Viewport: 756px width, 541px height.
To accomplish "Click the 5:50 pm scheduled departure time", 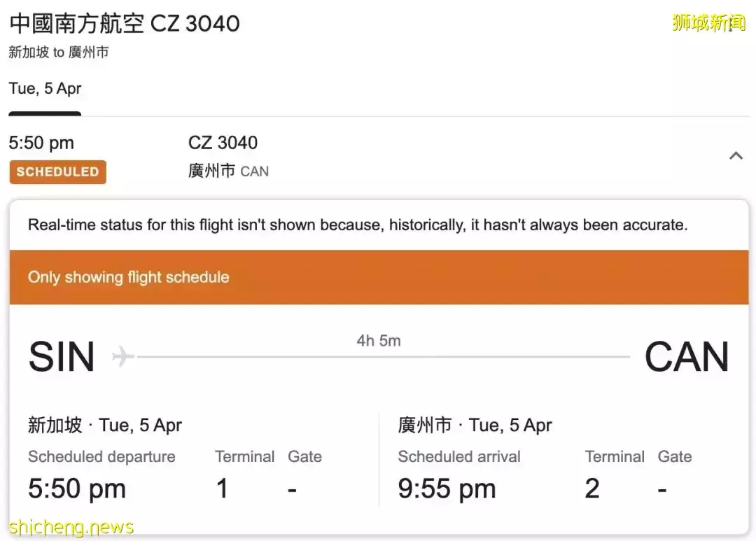I will click(x=76, y=488).
